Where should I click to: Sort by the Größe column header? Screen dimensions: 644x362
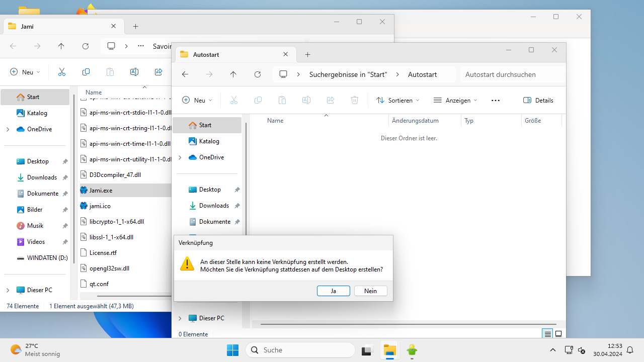coord(541,121)
